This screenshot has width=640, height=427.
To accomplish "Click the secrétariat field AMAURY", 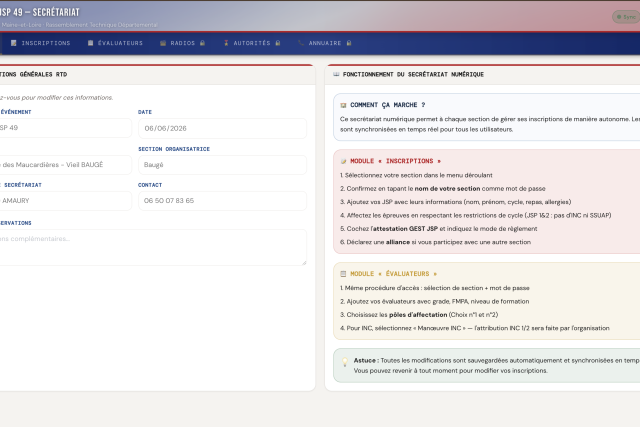I will tap(64, 201).
